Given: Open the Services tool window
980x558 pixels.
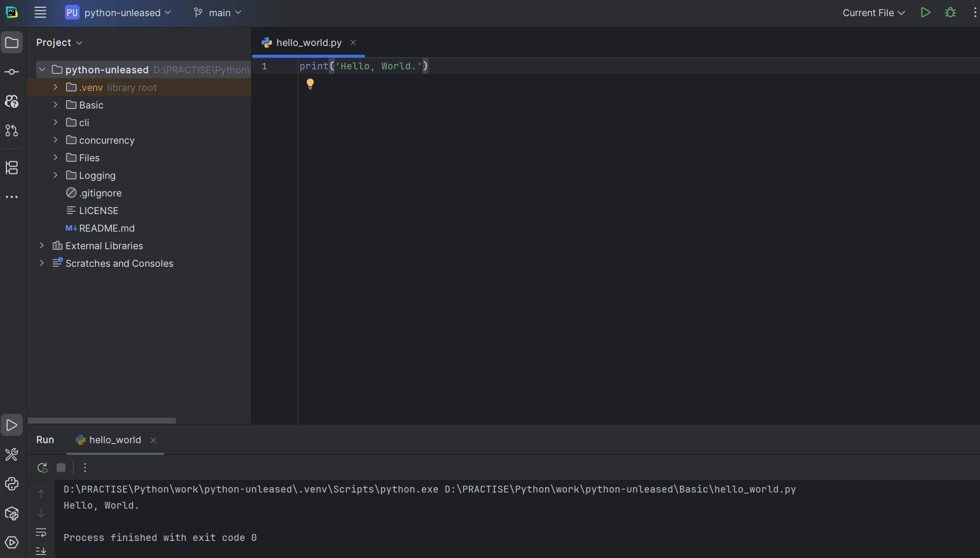Looking at the screenshot, I should click(x=11, y=543).
